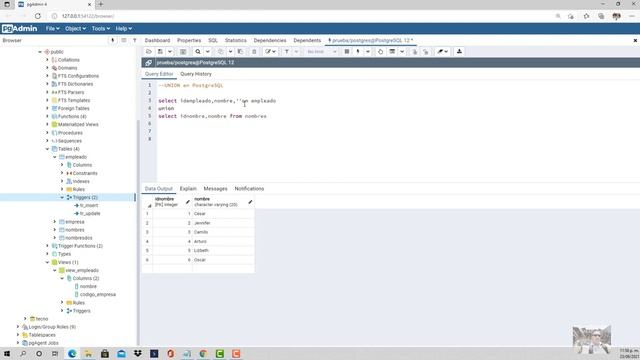Open Microsoft Edge from the taskbar
This screenshot has width=640, height=360.
point(72,353)
